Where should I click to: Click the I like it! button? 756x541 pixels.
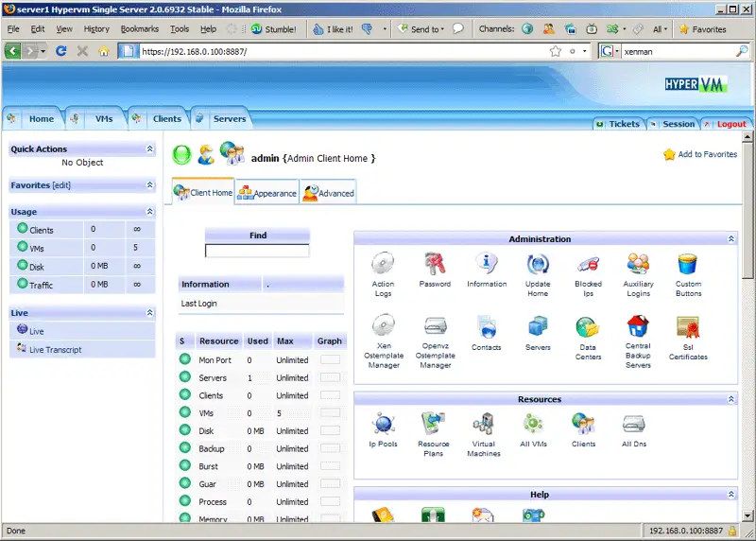pos(334,29)
